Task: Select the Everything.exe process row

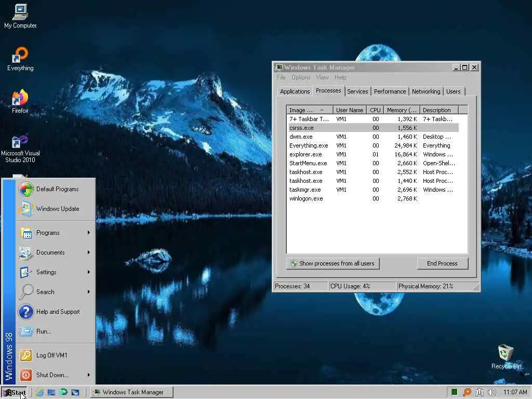Action: click(x=374, y=145)
